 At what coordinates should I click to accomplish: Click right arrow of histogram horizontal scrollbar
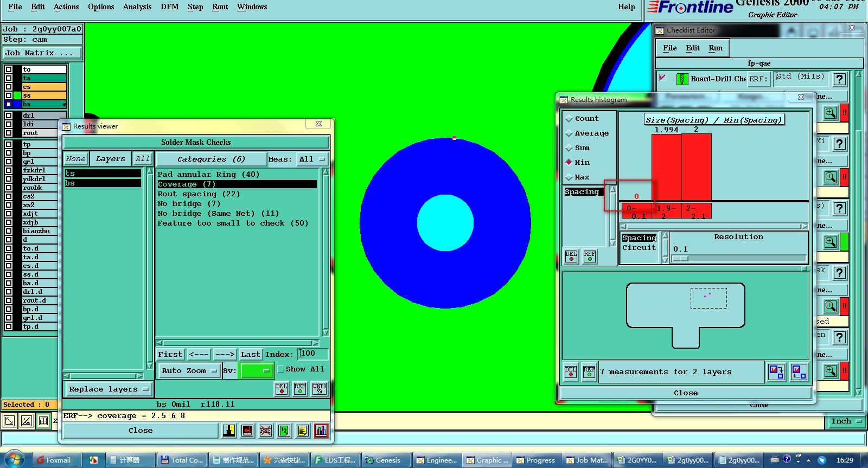pos(805,226)
